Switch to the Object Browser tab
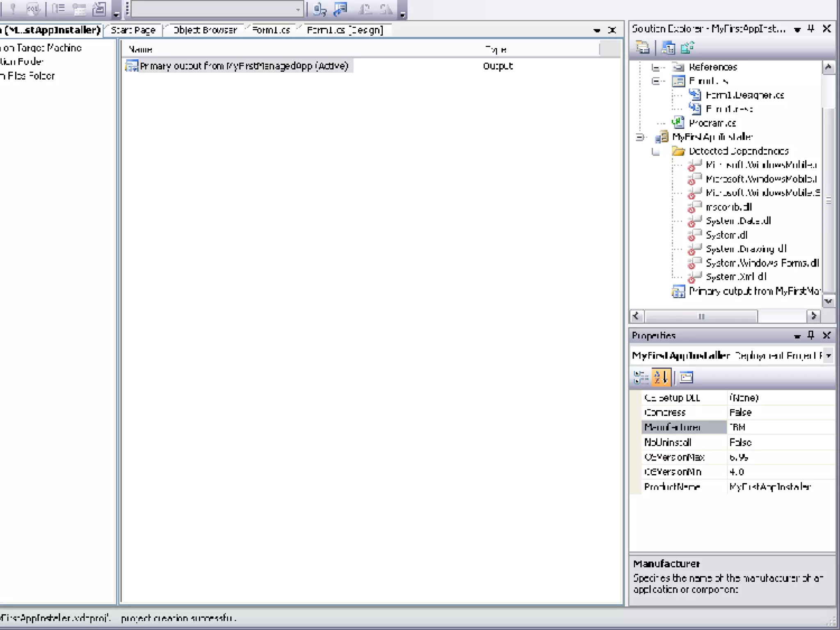840x630 pixels. click(204, 30)
